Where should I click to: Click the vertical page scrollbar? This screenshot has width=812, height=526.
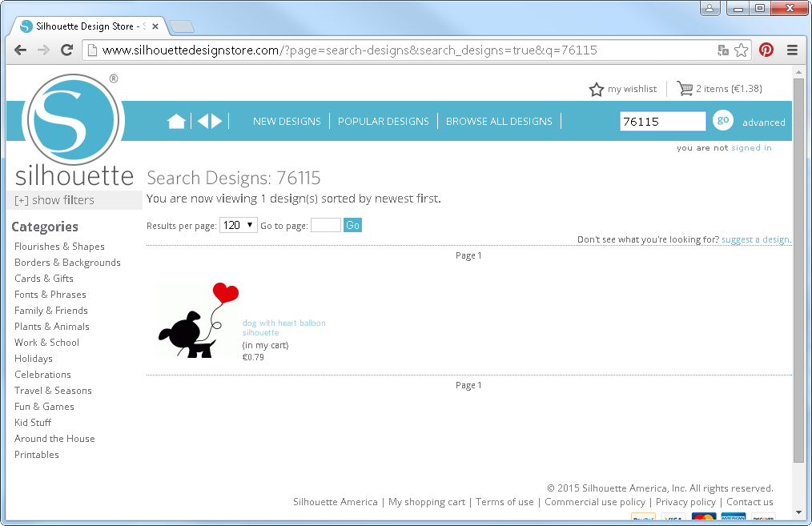point(798,271)
